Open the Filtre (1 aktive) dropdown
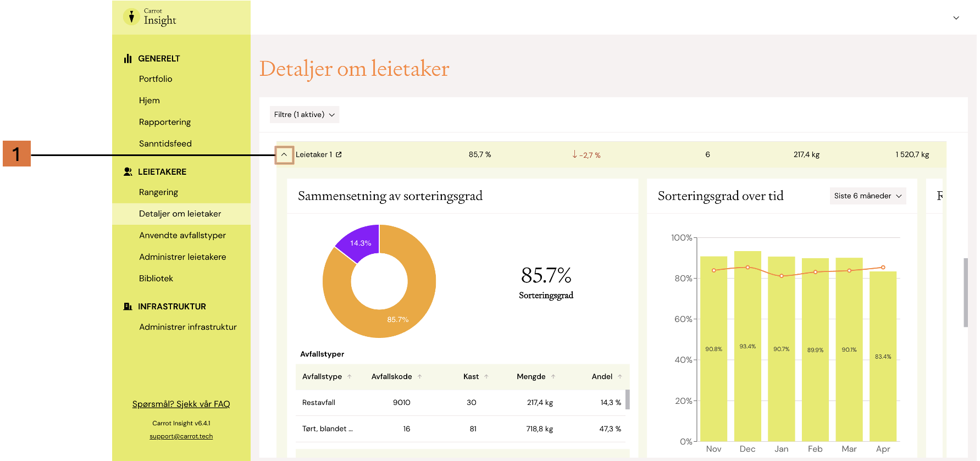980x461 pixels. point(304,114)
